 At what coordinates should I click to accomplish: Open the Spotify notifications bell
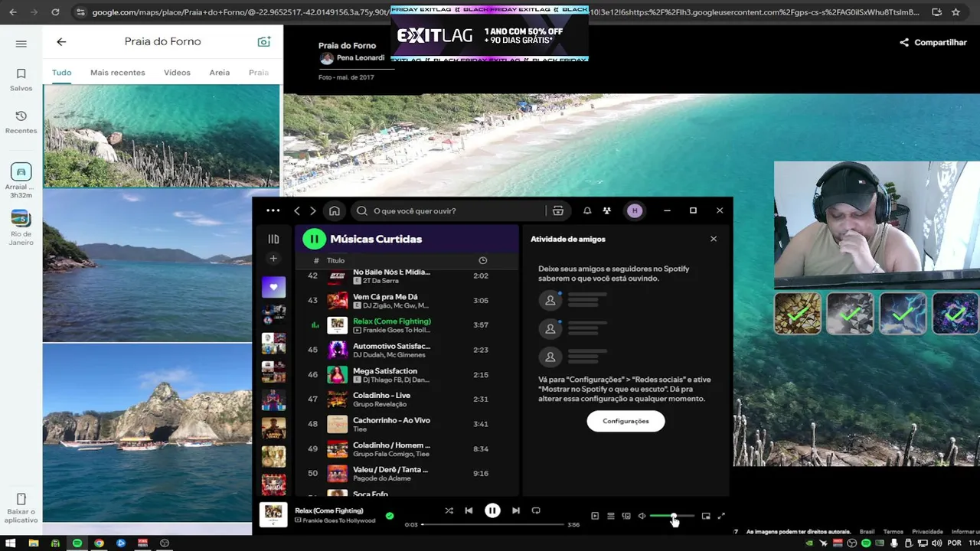click(x=587, y=211)
